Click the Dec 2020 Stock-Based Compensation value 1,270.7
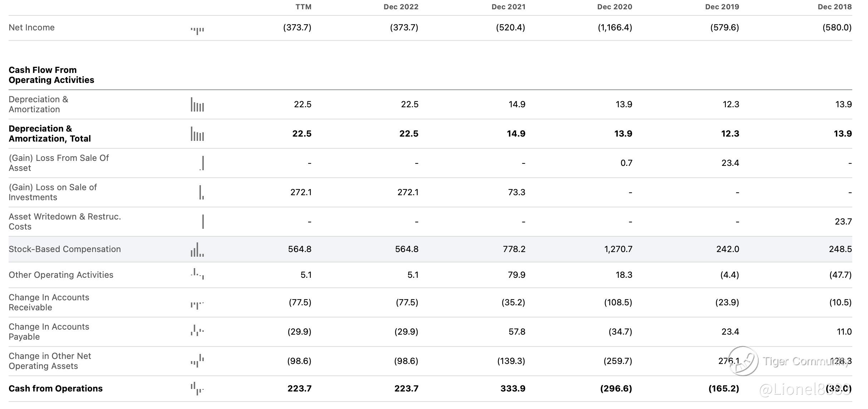The image size is (868, 409). pyautogui.click(x=618, y=249)
